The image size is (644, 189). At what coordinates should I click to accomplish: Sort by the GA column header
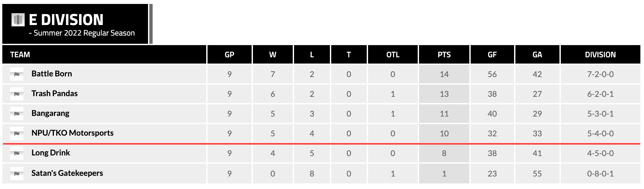click(537, 55)
